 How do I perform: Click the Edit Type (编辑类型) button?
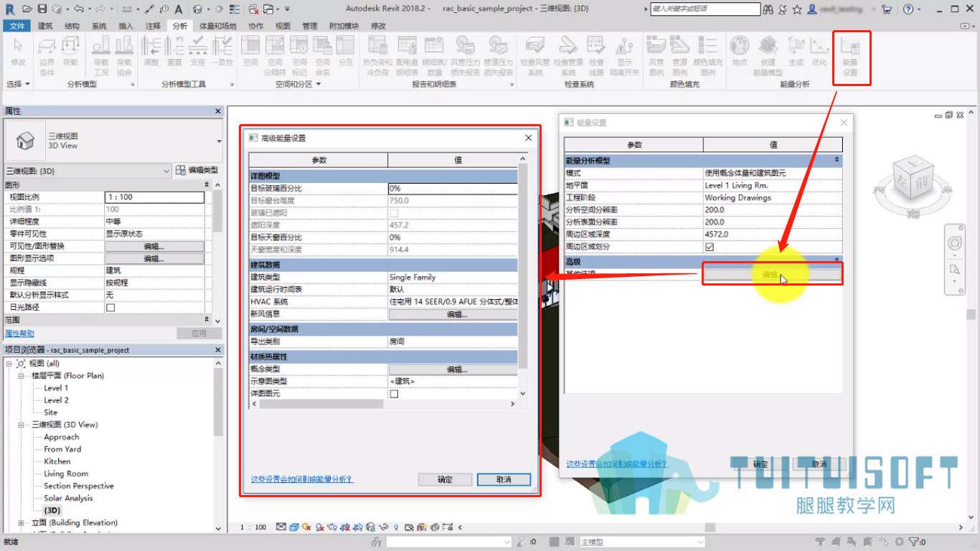pos(197,171)
